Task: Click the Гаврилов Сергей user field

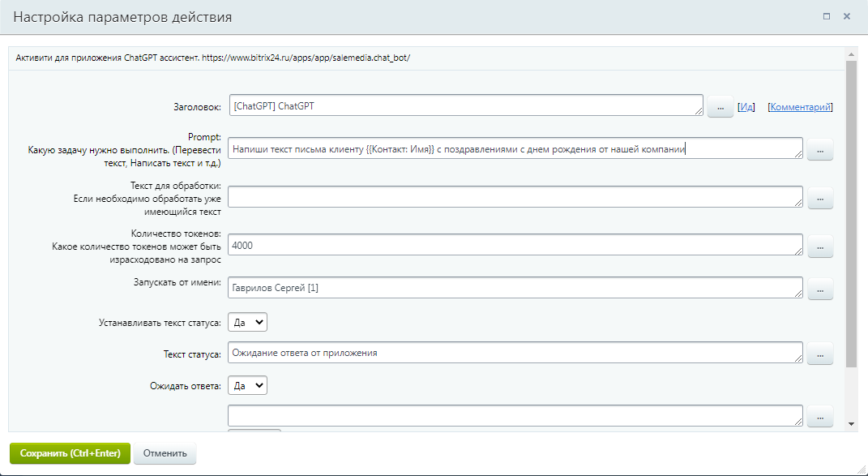Action: 515,288
